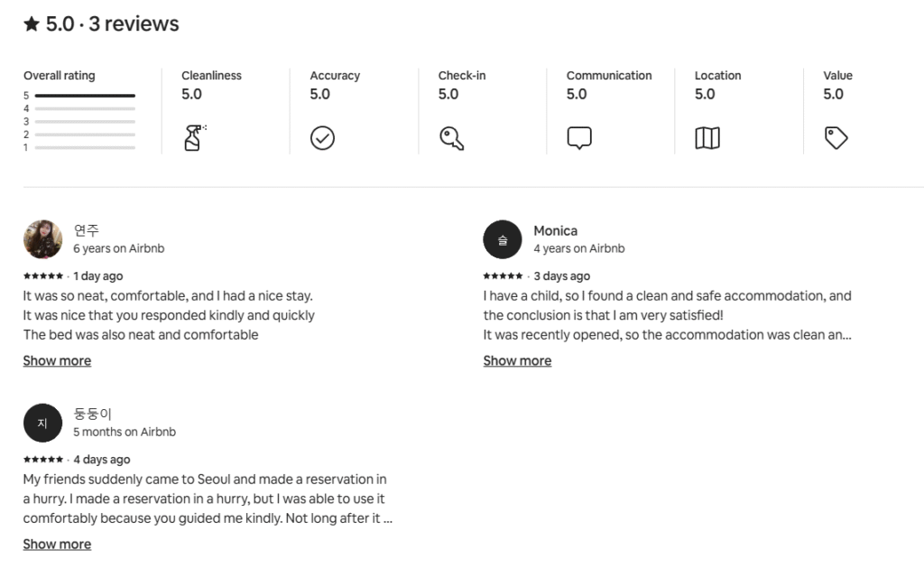This screenshot has width=924, height=578.
Task: Click the 5-star rating bar
Action: point(85,95)
